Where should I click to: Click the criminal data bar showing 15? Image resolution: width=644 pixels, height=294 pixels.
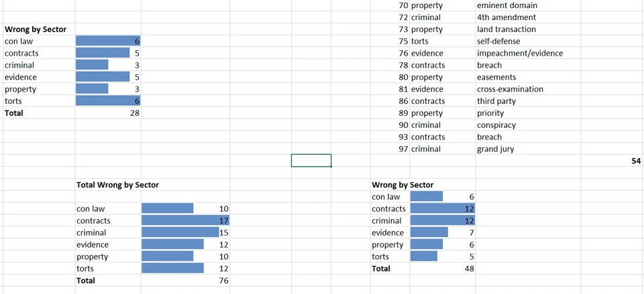(x=181, y=233)
